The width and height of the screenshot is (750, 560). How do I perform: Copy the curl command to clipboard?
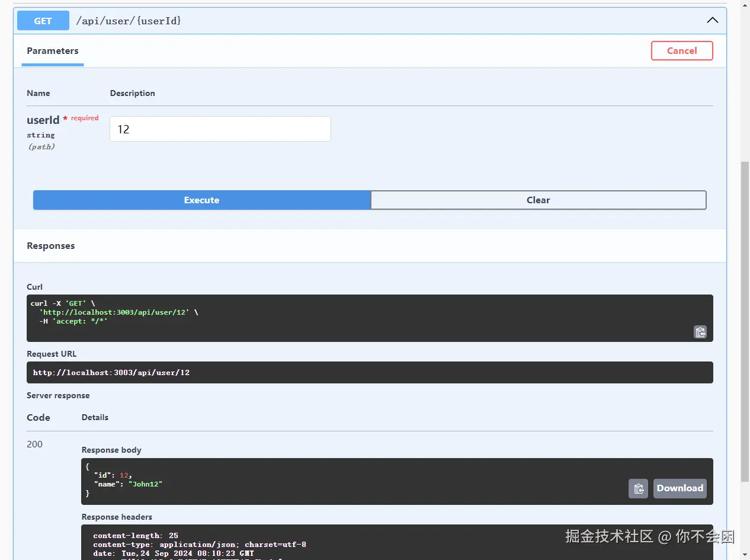pyautogui.click(x=700, y=332)
